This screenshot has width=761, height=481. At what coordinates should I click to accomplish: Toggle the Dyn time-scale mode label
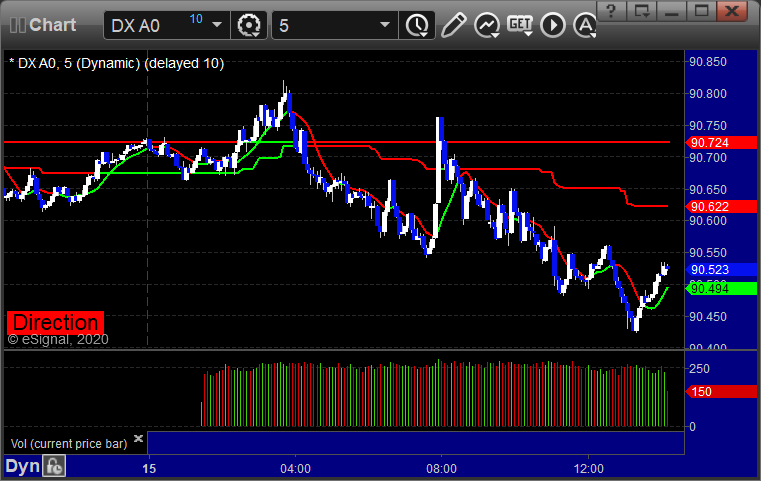(22, 466)
